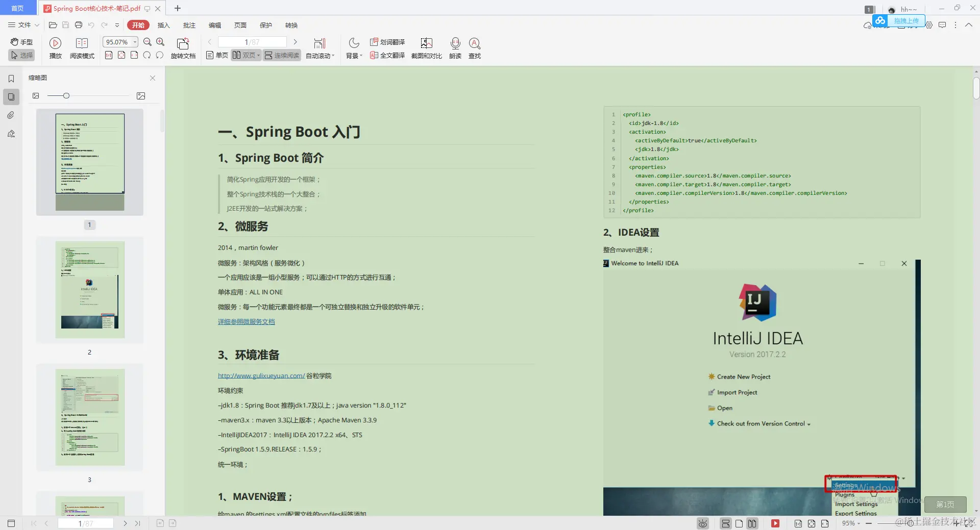This screenshot has height=530, width=980.
Task: Click the status bar zoom out minus
Action: [869, 523]
